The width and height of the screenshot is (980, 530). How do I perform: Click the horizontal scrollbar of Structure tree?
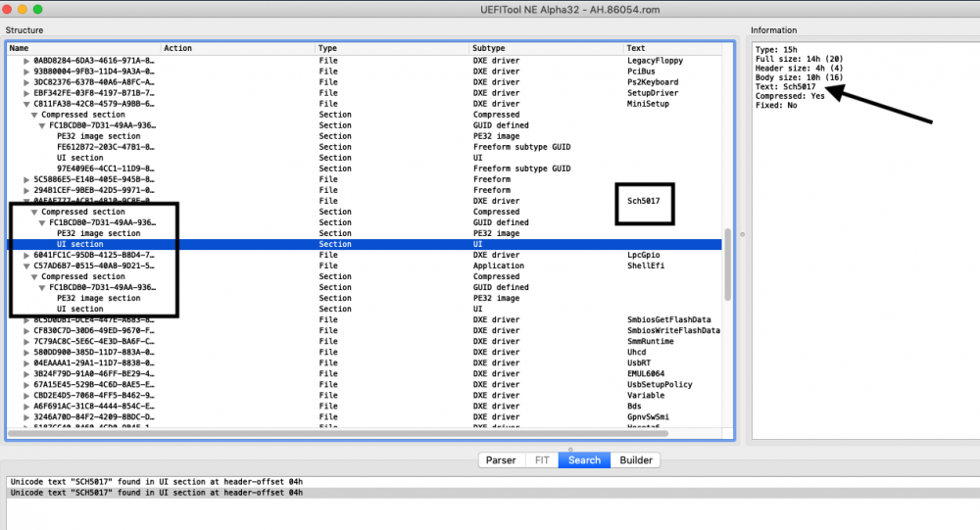click(x=337, y=433)
